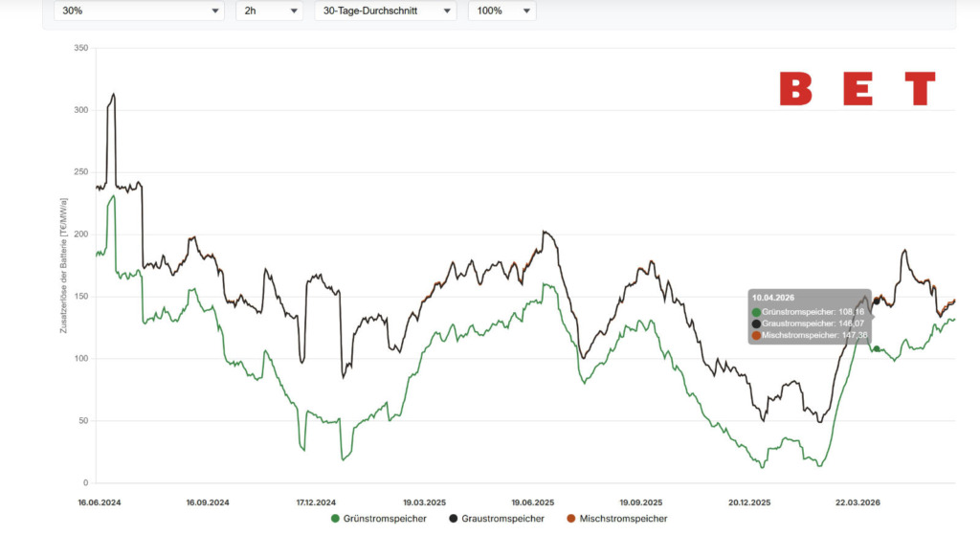Open the 30-Tage-Durchschnitt dropdown

pyautogui.click(x=386, y=11)
